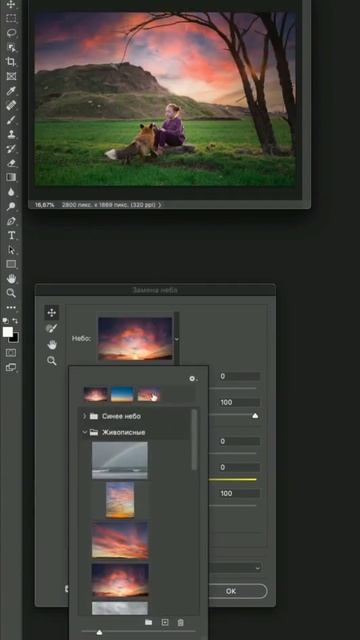Import a new sky with the plus icon
The height and width of the screenshot is (640, 360).
pyautogui.click(x=165, y=622)
